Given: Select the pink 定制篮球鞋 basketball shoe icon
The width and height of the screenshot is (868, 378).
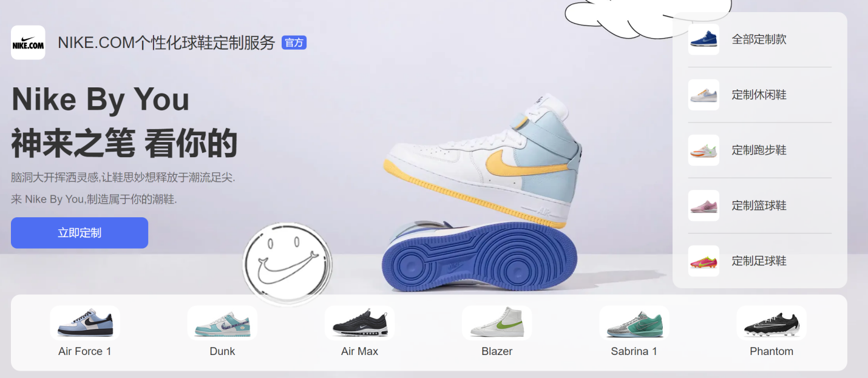Looking at the screenshot, I should tap(704, 206).
